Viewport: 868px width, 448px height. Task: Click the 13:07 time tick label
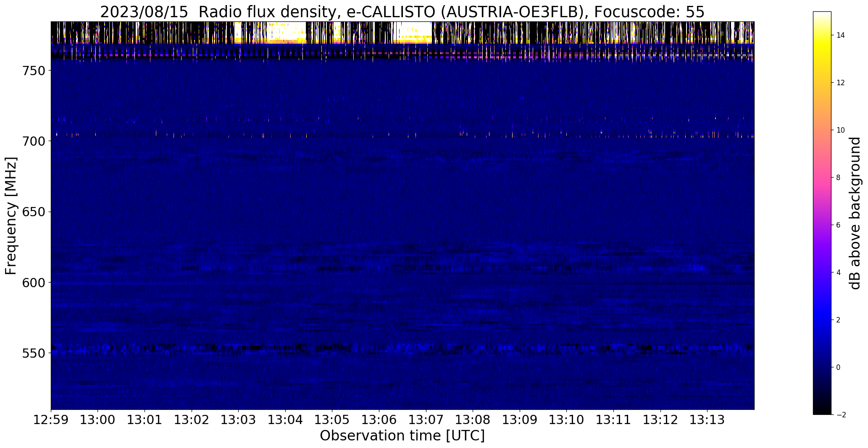coord(426,420)
